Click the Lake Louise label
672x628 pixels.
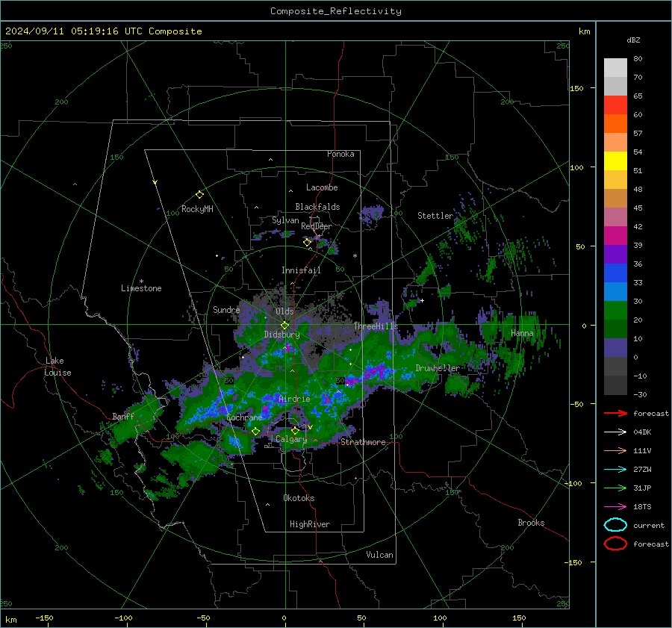[57, 367]
